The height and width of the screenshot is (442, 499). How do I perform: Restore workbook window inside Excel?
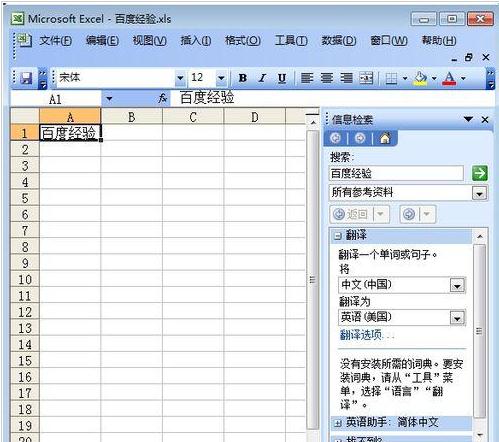click(x=469, y=58)
